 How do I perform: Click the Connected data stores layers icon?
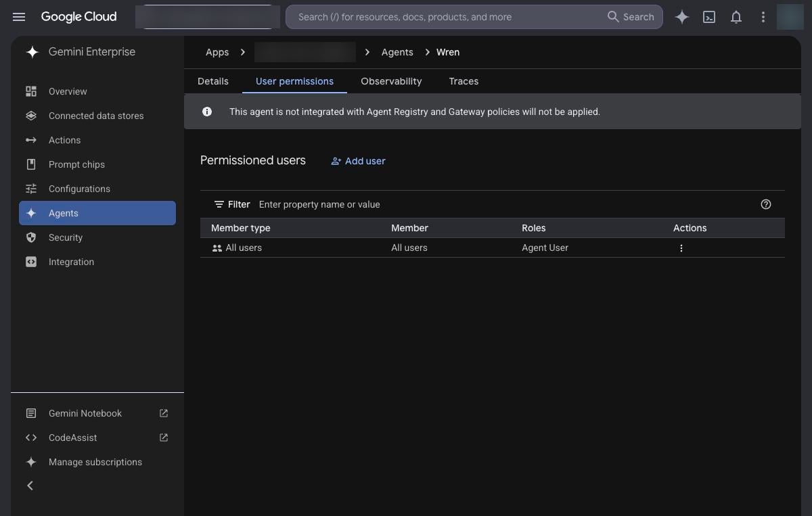[x=31, y=116]
